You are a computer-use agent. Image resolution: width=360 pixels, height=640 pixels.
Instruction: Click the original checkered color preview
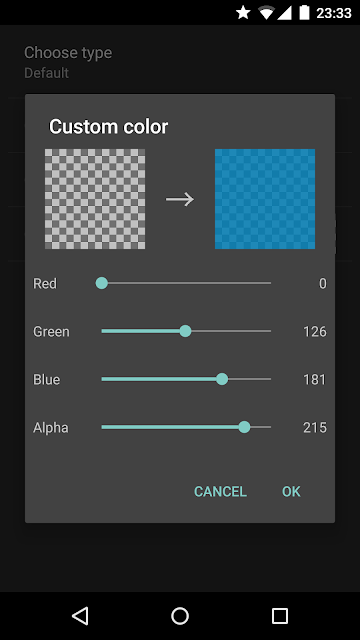coord(95,199)
